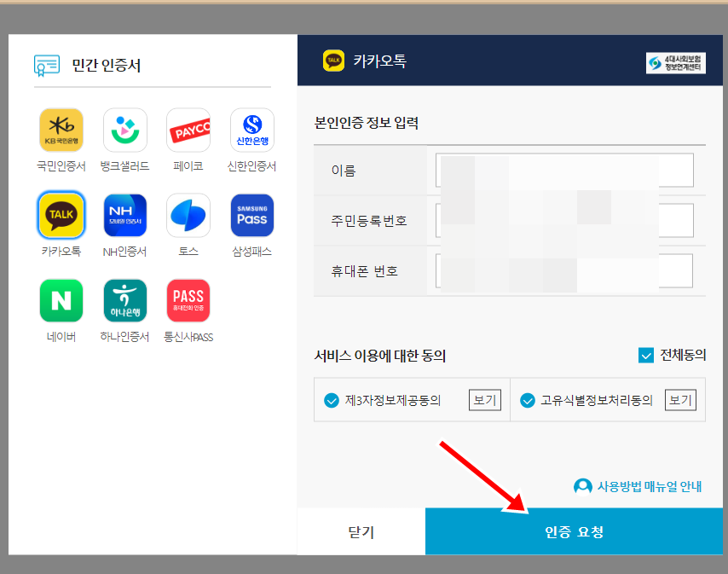728x574 pixels.
Task: Pick the 신한인증서 Shinhan Bank icon
Action: coord(252,130)
